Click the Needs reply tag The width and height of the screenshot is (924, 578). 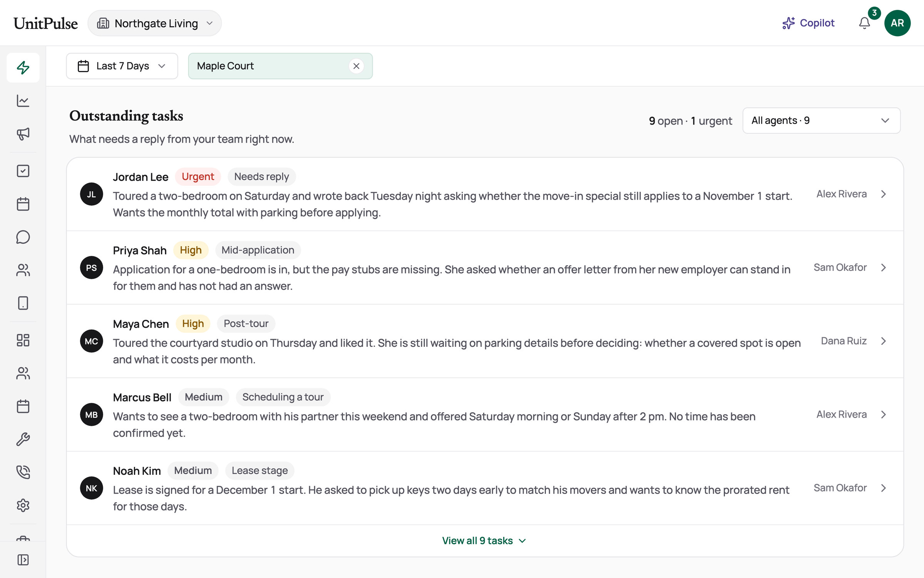[x=261, y=176]
